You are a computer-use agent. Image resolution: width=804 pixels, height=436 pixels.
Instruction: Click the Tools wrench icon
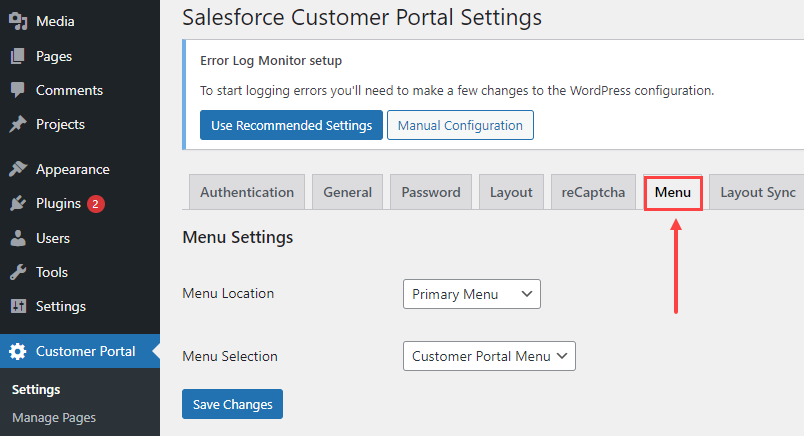click(18, 272)
